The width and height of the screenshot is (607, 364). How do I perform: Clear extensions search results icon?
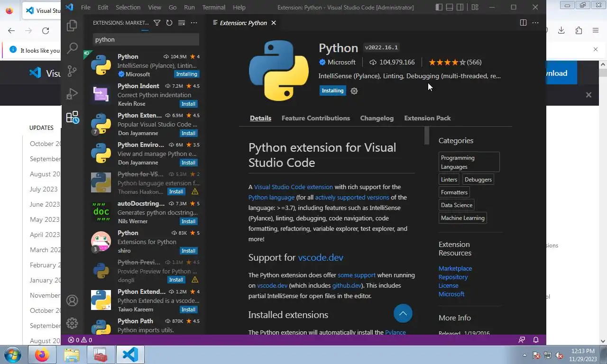point(182,23)
